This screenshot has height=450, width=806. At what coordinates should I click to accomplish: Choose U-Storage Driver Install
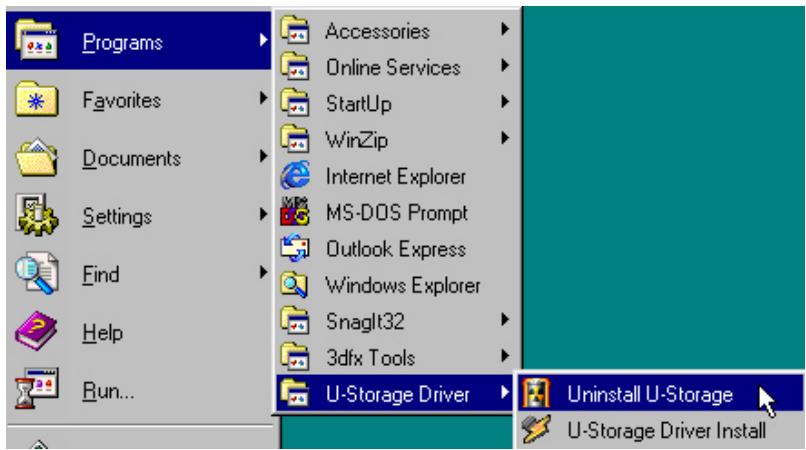[661, 430]
